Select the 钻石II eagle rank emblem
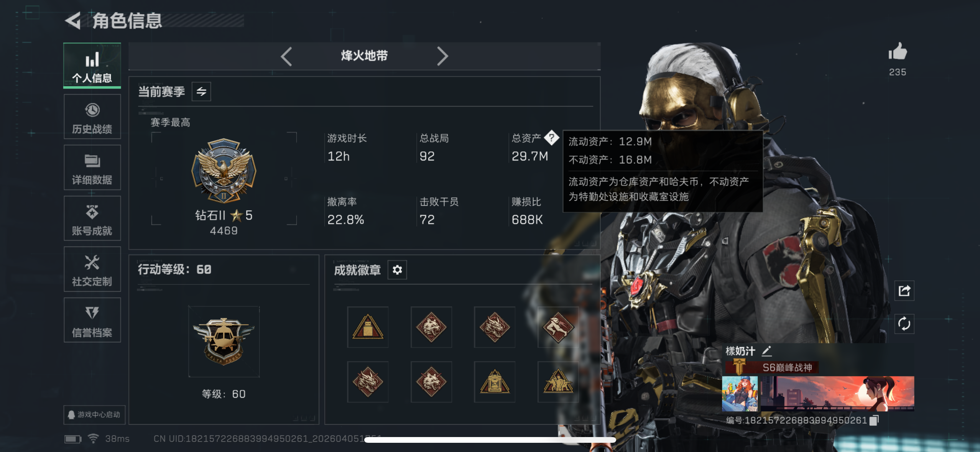 [224, 171]
